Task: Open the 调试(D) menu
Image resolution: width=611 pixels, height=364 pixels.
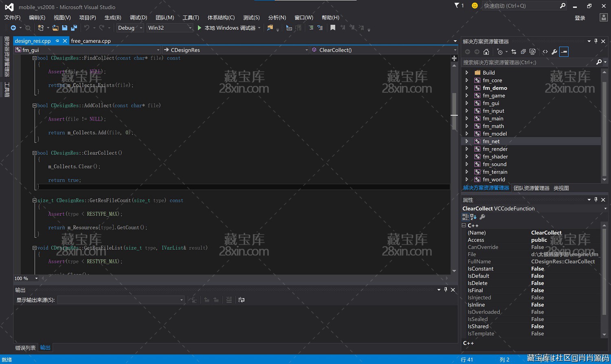Action: click(138, 18)
